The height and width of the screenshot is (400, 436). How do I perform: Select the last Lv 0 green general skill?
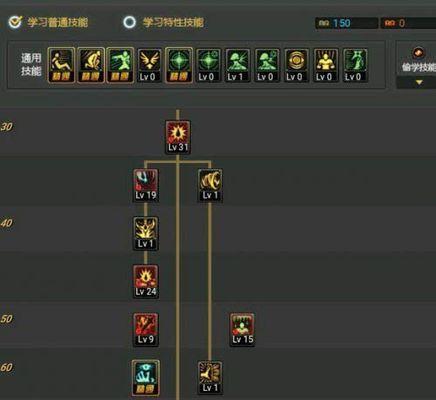point(355,65)
